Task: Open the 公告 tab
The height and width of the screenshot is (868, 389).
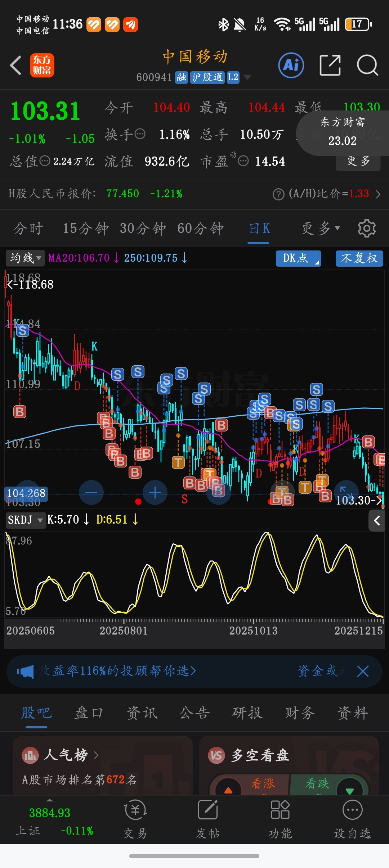Action: click(x=194, y=713)
